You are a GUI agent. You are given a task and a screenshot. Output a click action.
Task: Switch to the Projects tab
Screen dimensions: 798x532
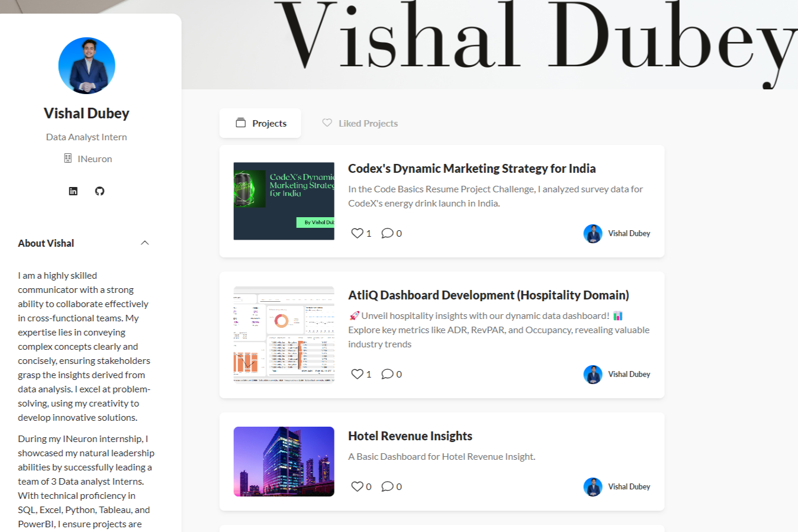(260, 123)
